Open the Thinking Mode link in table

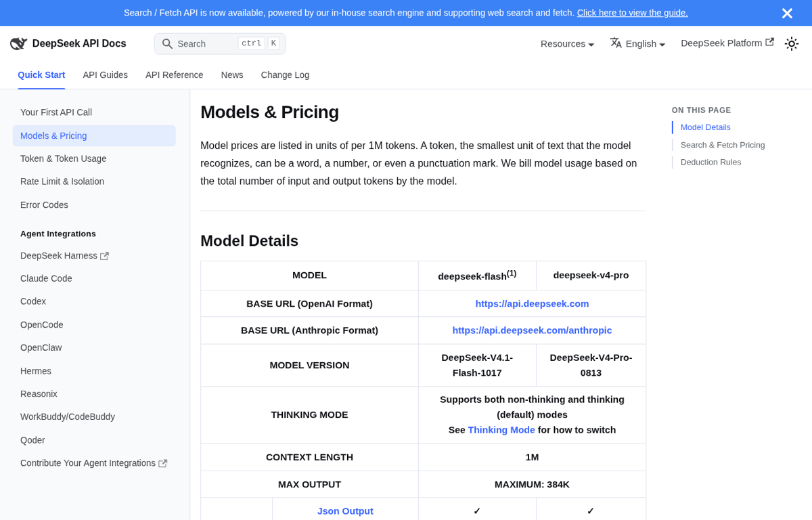point(501,430)
